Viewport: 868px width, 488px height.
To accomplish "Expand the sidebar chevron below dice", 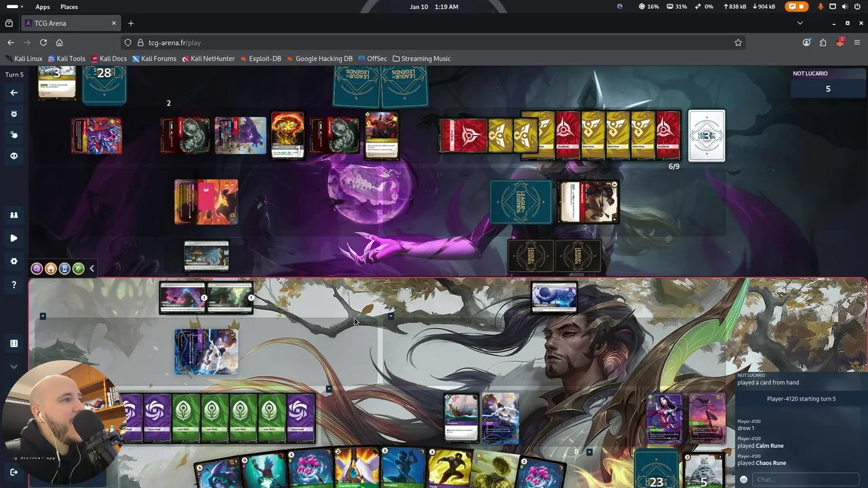I will click(x=14, y=367).
